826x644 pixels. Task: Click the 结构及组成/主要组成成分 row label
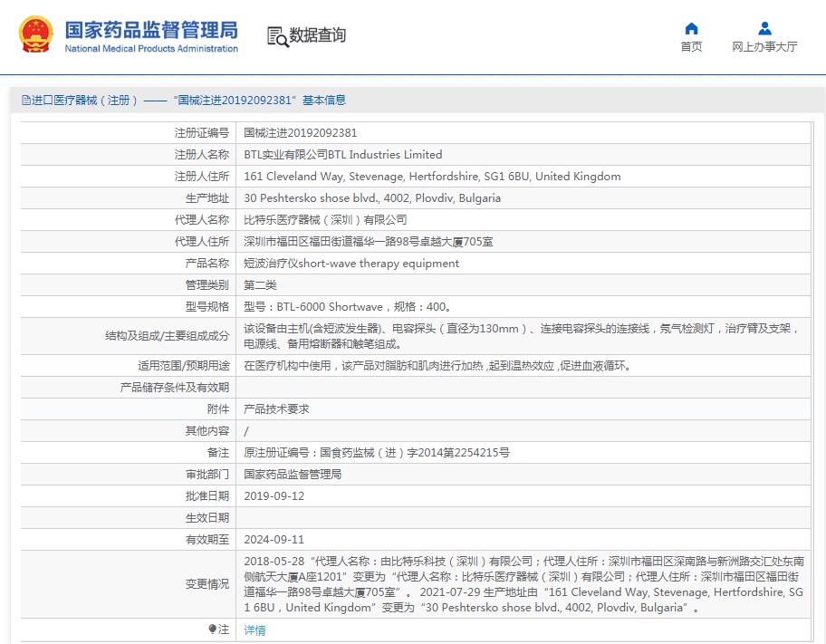click(167, 336)
